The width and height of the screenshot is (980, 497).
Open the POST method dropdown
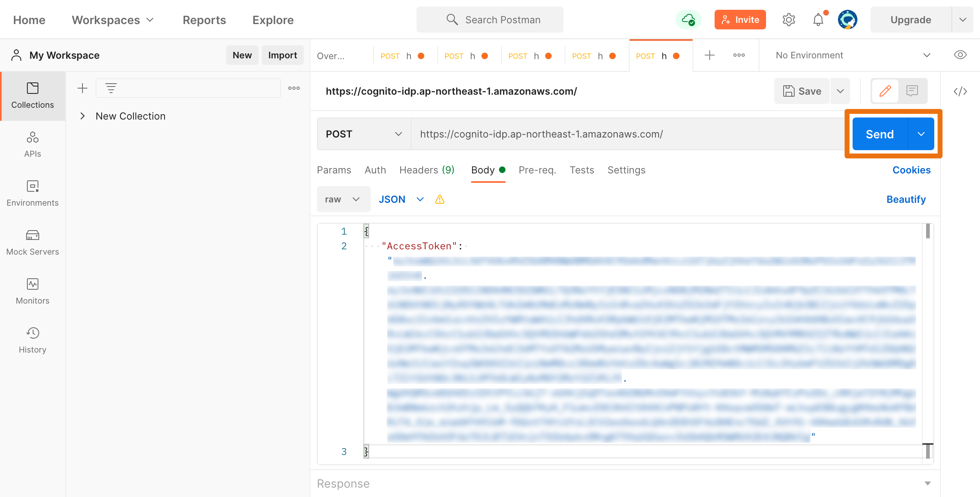364,134
